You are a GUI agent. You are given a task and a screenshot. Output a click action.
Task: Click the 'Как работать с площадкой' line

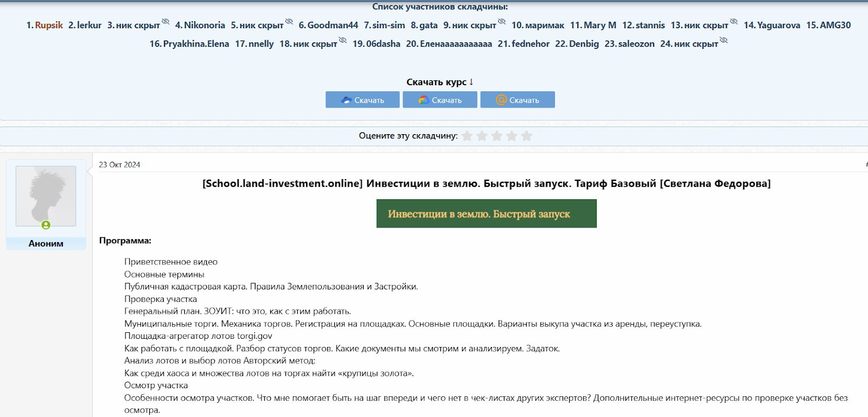[342, 349]
